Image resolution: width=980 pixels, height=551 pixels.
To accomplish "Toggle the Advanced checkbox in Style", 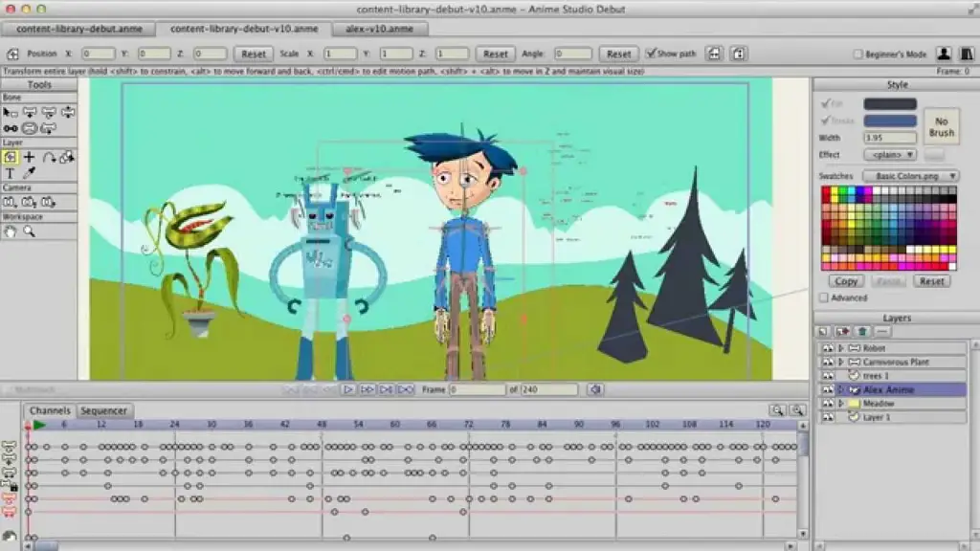I will (x=824, y=298).
